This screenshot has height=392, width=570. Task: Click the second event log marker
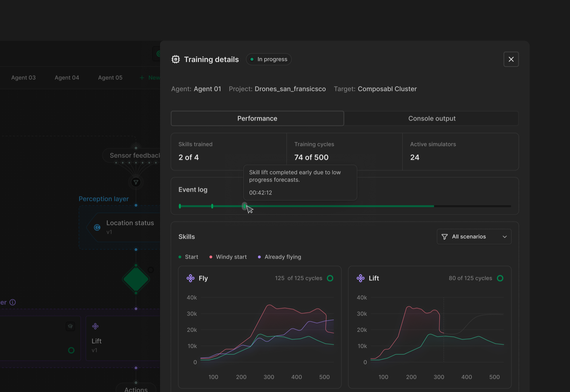pyautogui.click(x=212, y=206)
